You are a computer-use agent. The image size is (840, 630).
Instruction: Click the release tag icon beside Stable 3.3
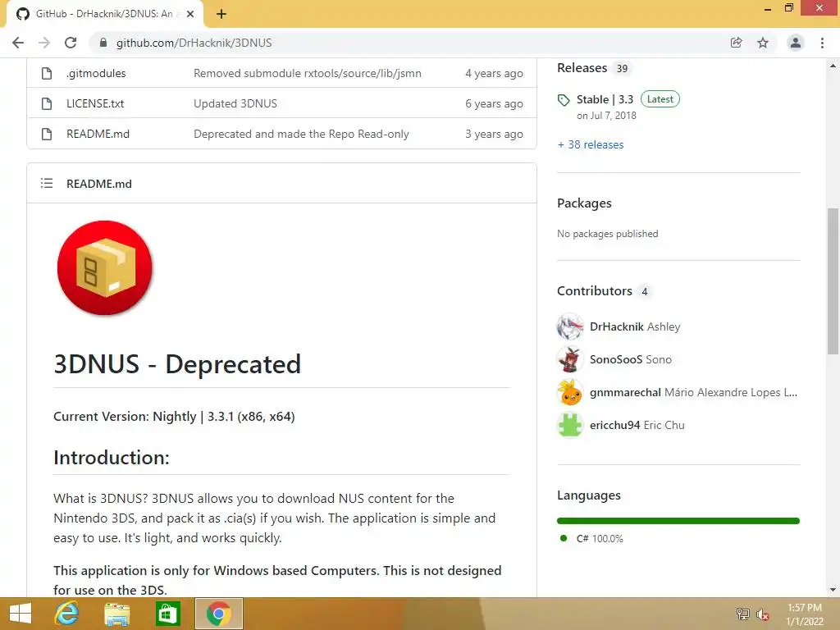(x=564, y=99)
